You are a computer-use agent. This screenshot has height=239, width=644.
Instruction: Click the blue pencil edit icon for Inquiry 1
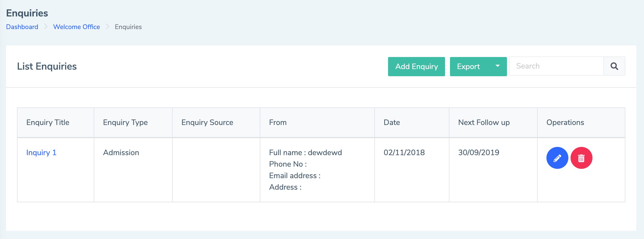tap(557, 158)
